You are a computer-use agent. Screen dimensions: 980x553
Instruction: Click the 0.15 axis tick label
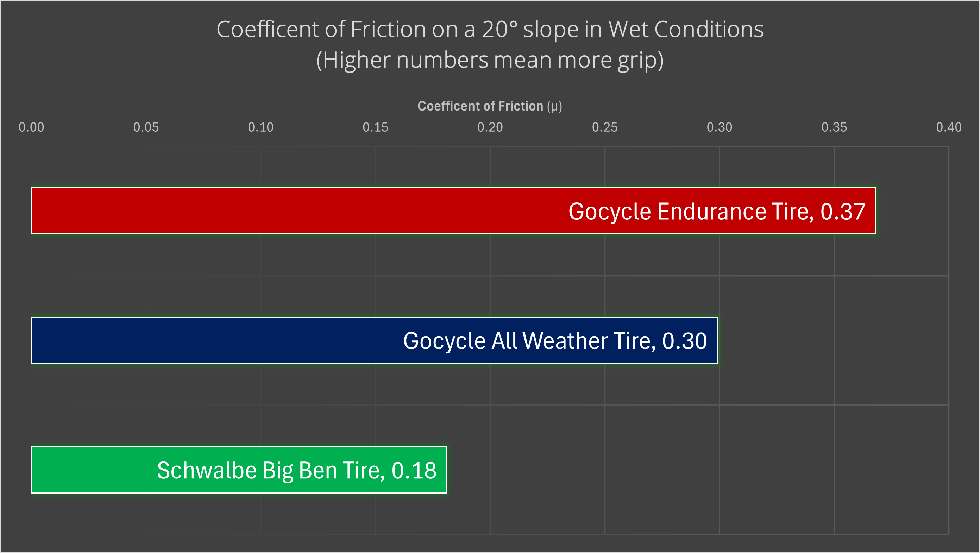[x=375, y=127]
